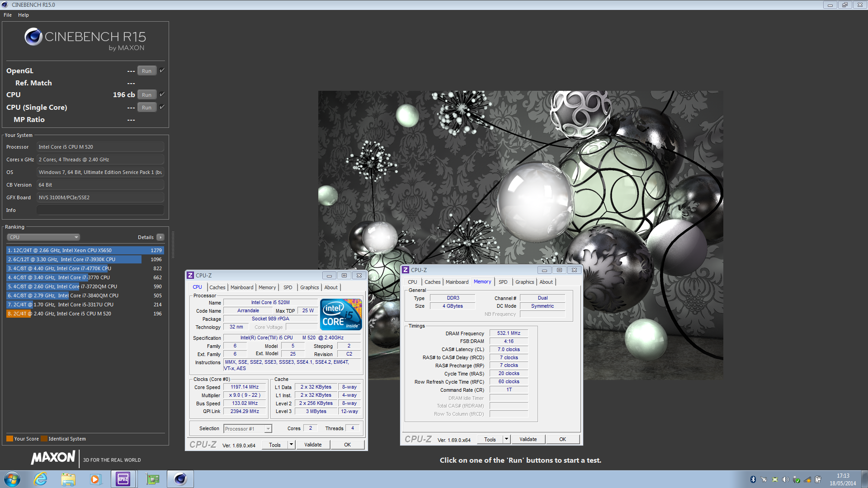Run the CPU benchmark
This screenshot has width=868, height=488.
pyautogui.click(x=147, y=95)
